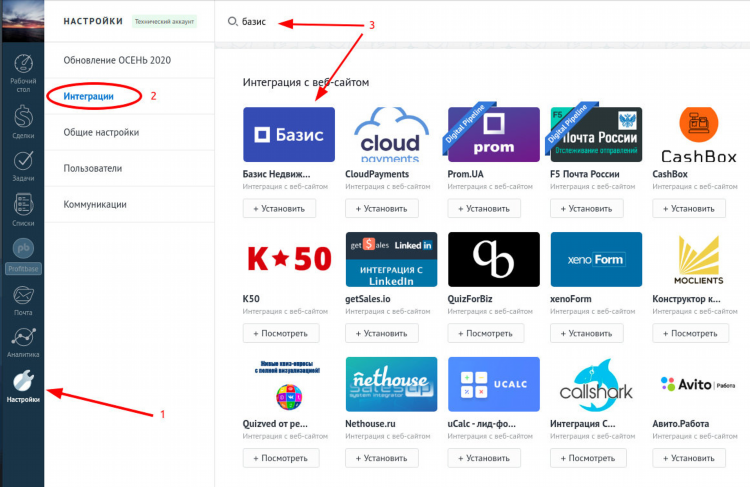Click the account avatar picture in sidebar

pyautogui.click(x=23, y=21)
